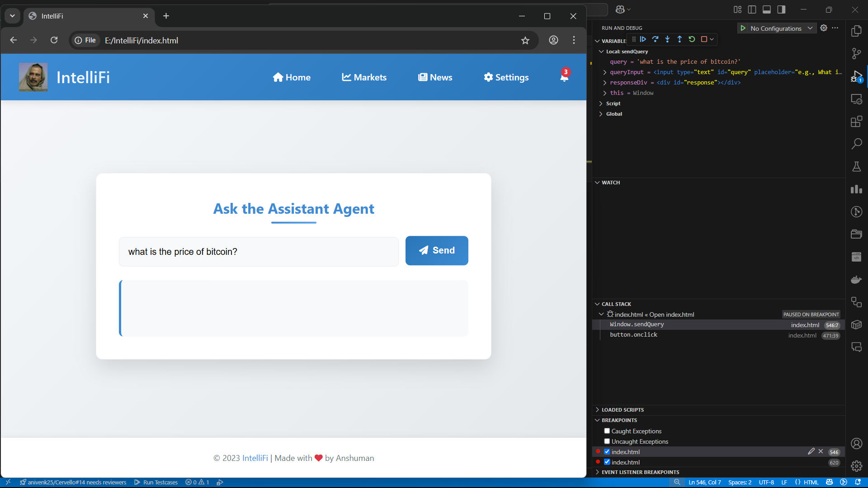The width and height of the screenshot is (868, 488).
Task: Open the Extensions view icon
Action: point(856,122)
